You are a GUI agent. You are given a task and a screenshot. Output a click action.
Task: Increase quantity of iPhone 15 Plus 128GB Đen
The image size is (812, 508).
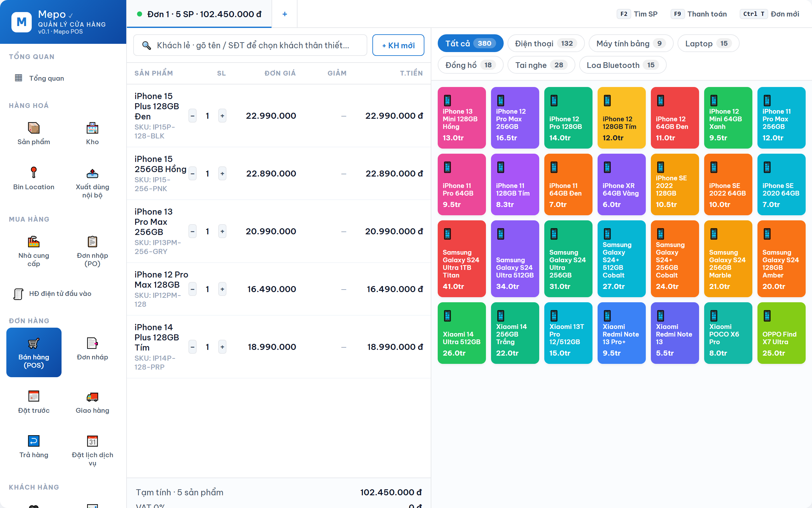click(222, 116)
